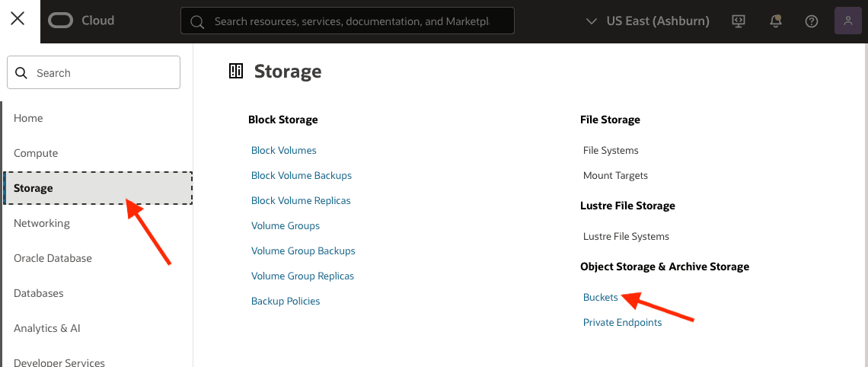Open the Cloud Shell developer tools icon

coord(738,21)
